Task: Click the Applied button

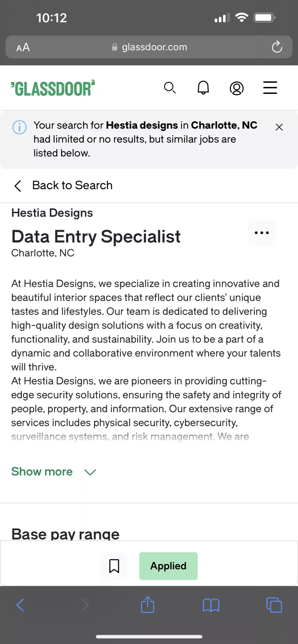Action: tap(169, 566)
